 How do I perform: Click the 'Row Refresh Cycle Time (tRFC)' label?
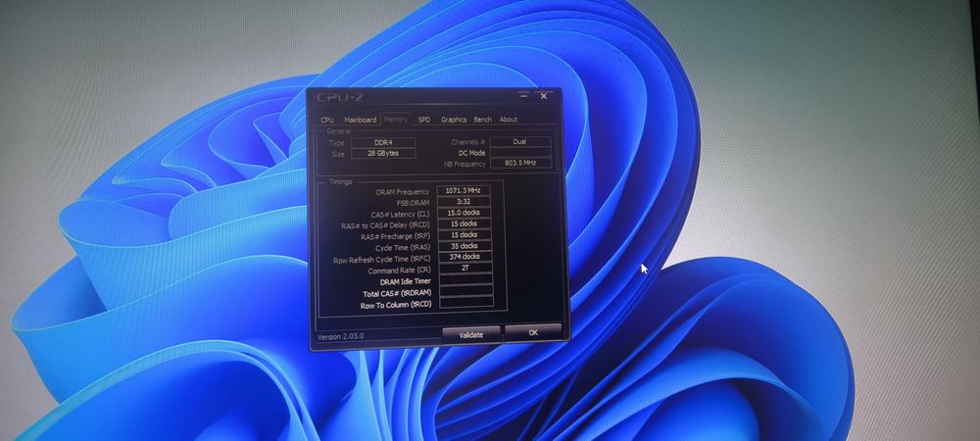coord(382,260)
